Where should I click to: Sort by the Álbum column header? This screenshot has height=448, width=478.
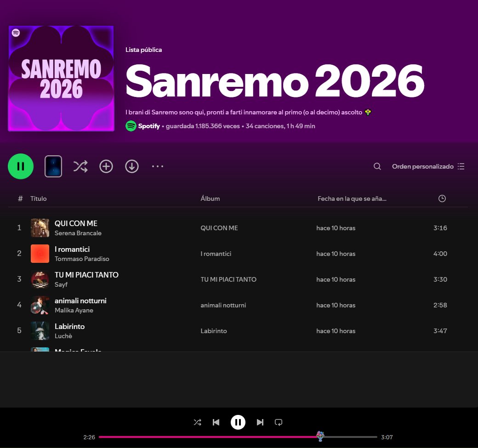coord(210,198)
